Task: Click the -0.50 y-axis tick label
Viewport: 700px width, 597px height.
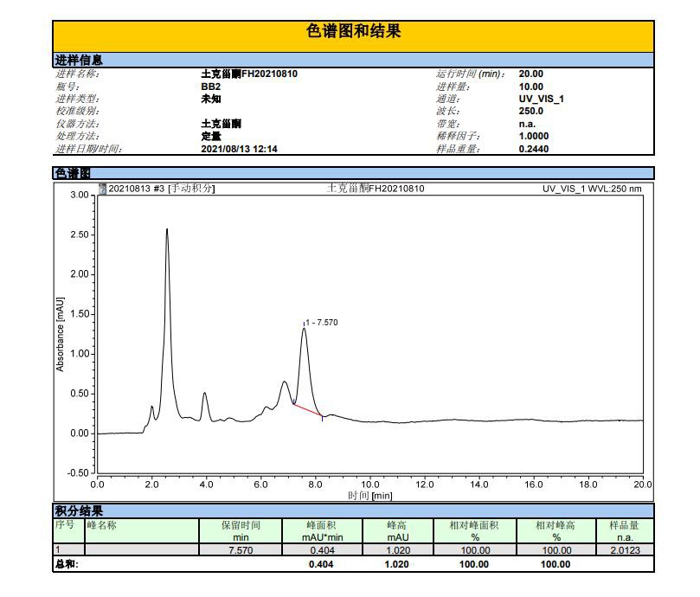Action: click(78, 473)
